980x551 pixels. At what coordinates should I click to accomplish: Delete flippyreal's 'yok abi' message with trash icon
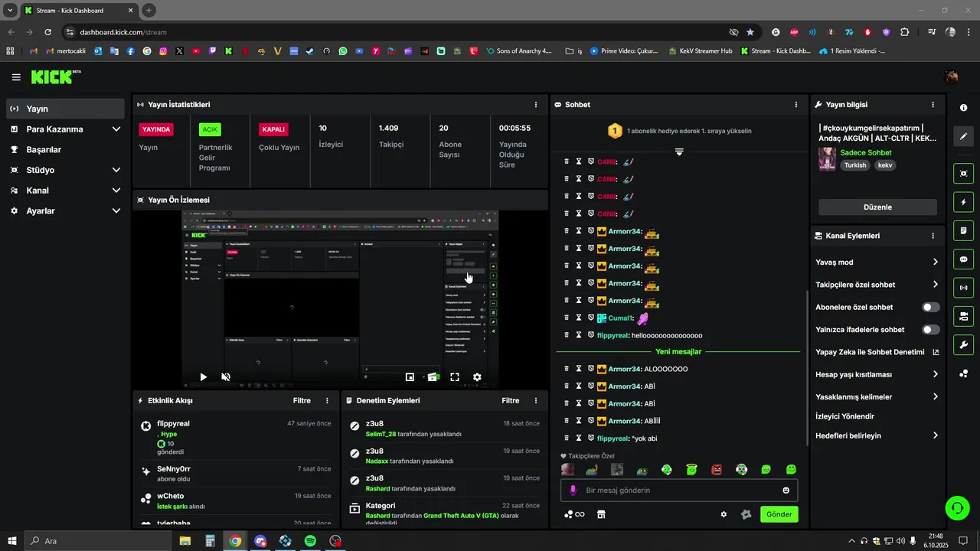pos(567,439)
